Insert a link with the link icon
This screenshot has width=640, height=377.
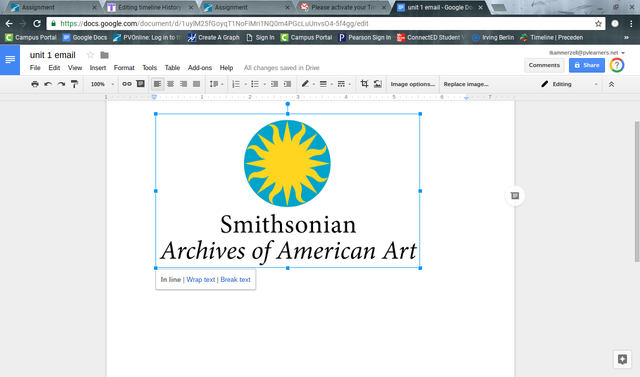(127, 84)
